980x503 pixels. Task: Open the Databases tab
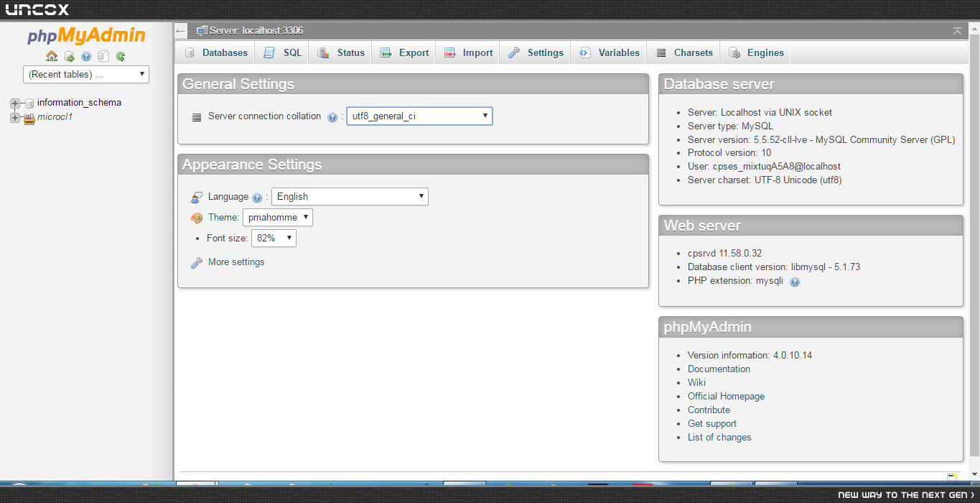click(x=215, y=52)
